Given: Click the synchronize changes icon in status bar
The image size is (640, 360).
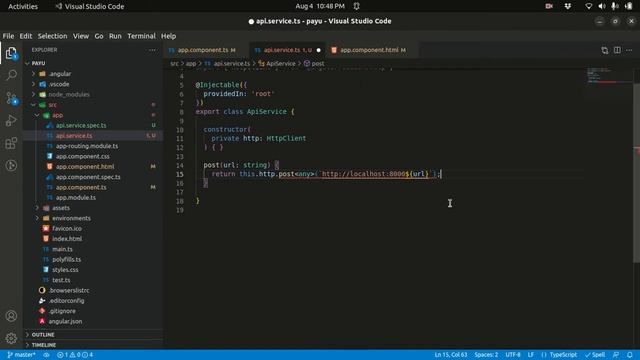Looking at the screenshot, I should click(46, 355).
